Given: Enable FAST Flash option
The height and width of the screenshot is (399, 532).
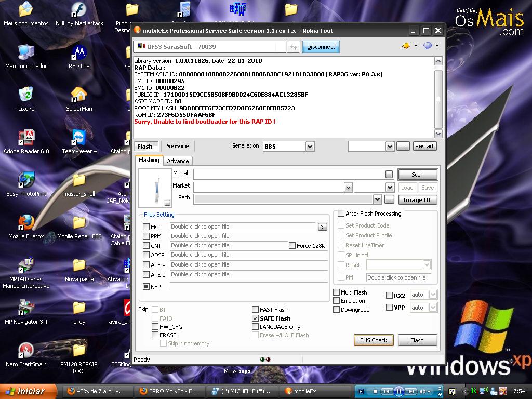Looking at the screenshot, I should point(256,310).
